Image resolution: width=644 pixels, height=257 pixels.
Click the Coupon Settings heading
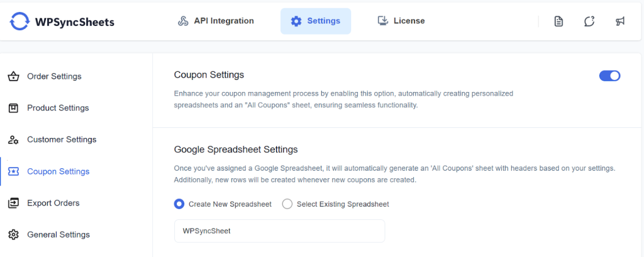pos(209,75)
